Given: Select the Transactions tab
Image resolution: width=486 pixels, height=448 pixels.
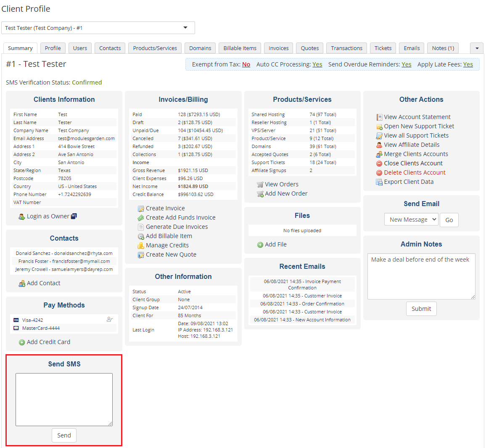Looking at the screenshot, I should 346,48.
